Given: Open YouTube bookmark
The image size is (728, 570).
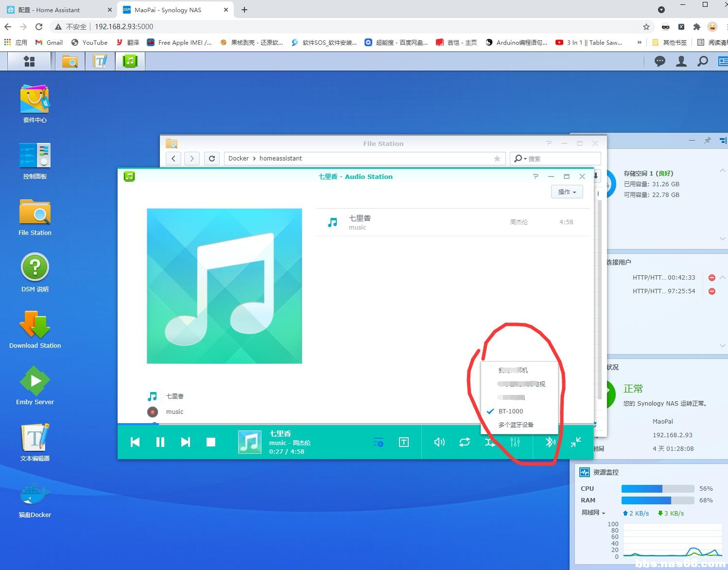Looking at the screenshot, I should tap(89, 42).
